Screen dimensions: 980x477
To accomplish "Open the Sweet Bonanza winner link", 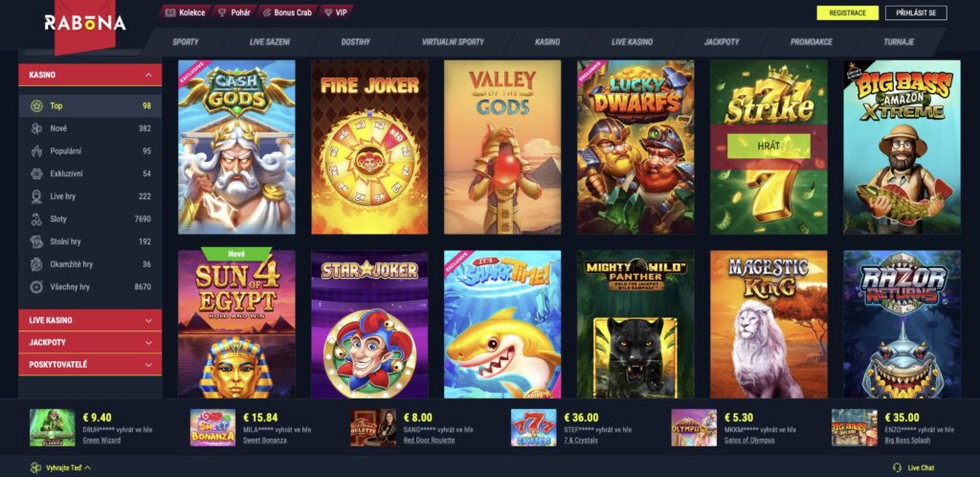I will [x=265, y=440].
